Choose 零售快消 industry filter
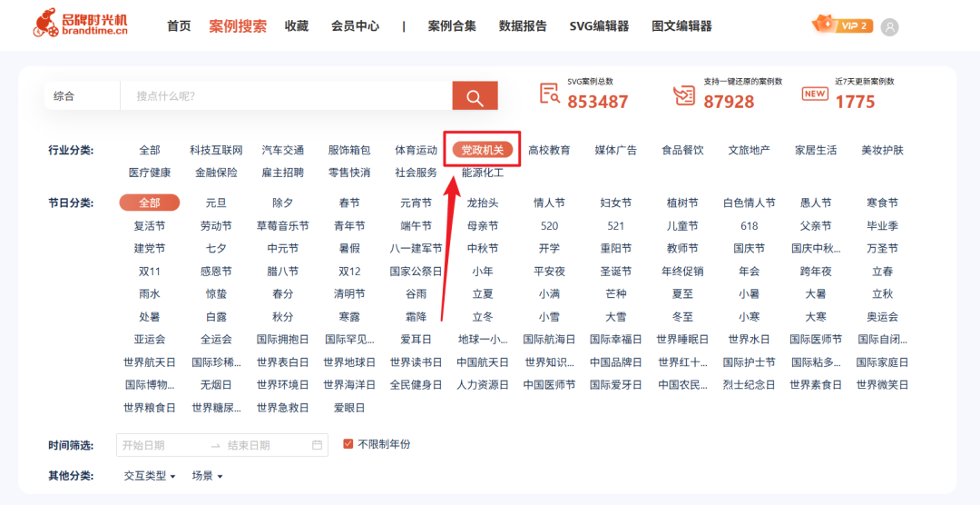 tap(349, 173)
